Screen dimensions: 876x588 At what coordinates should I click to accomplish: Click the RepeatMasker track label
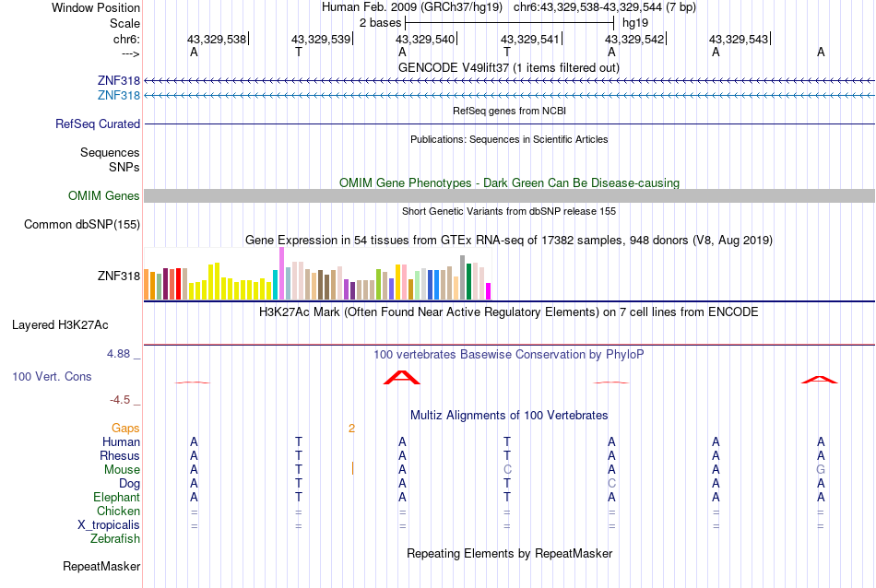tap(101, 566)
